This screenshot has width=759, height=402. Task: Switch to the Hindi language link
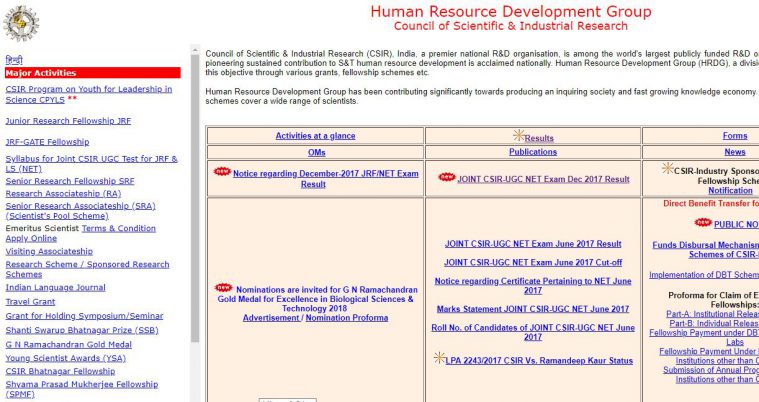point(14,60)
